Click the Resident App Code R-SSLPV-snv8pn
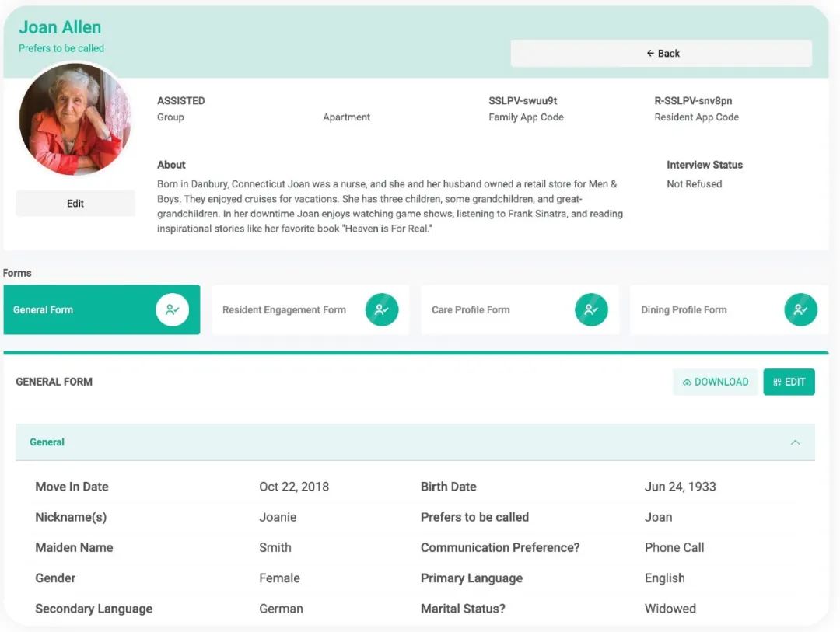Screen dimensions: 840x632 (x=693, y=101)
